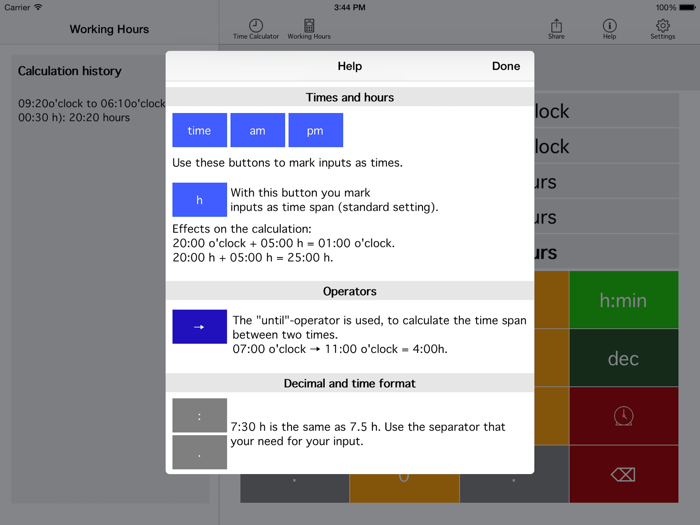Open the Time Calculator tab

[256, 29]
